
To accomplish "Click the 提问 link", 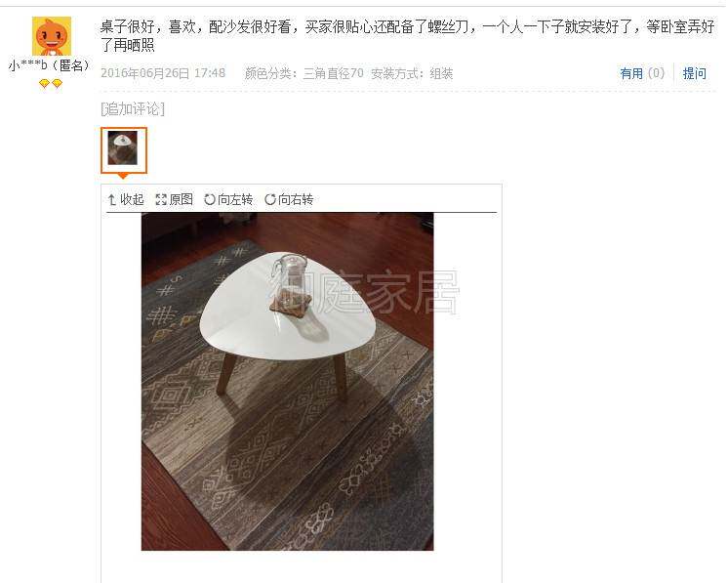I will coord(695,73).
